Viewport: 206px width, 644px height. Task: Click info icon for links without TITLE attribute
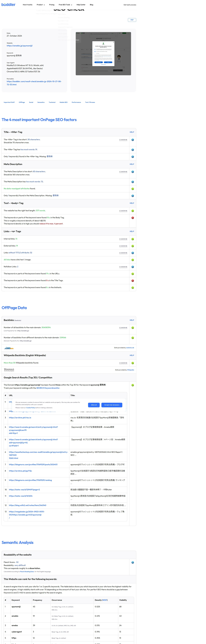pyautogui.click(x=133, y=253)
